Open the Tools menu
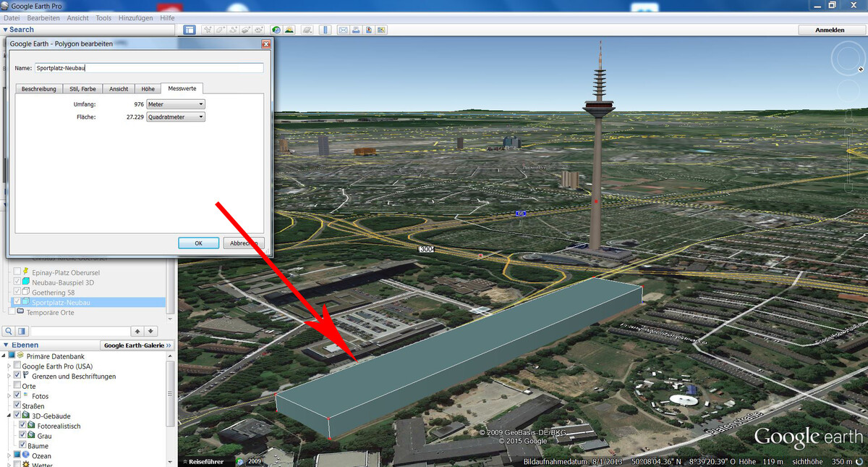The image size is (868, 467). 103,17
